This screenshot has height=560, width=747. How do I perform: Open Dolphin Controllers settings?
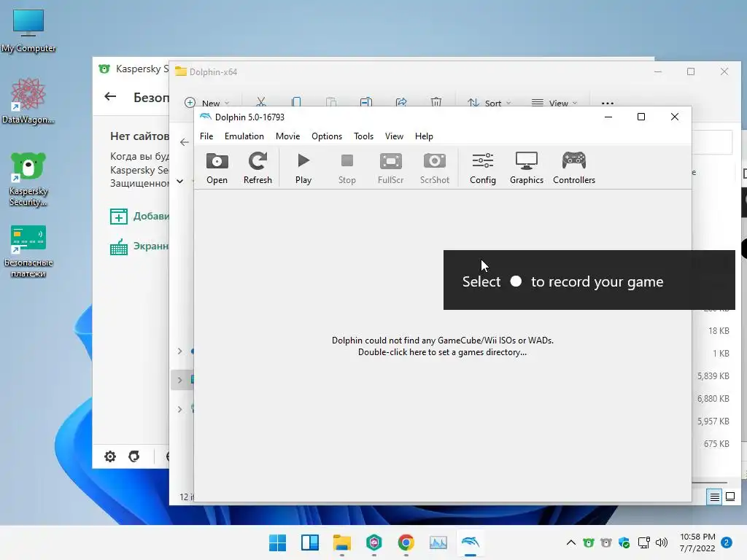pyautogui.click(x=574, y=168)
